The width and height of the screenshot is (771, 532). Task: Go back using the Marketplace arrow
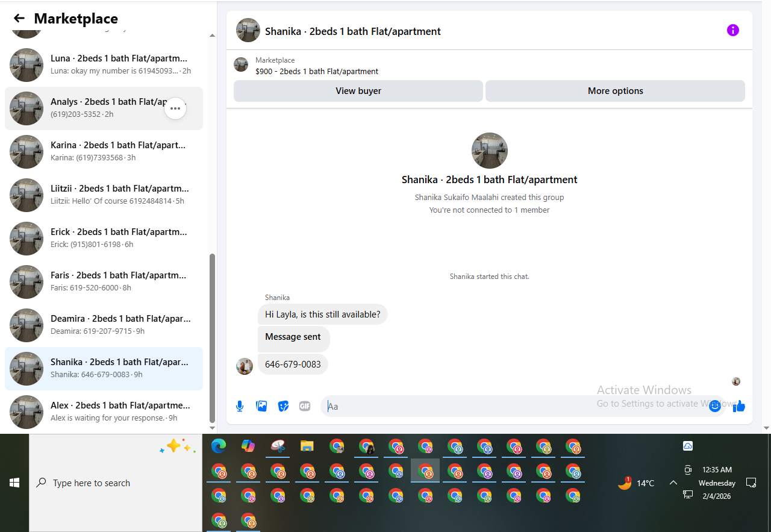19,19
